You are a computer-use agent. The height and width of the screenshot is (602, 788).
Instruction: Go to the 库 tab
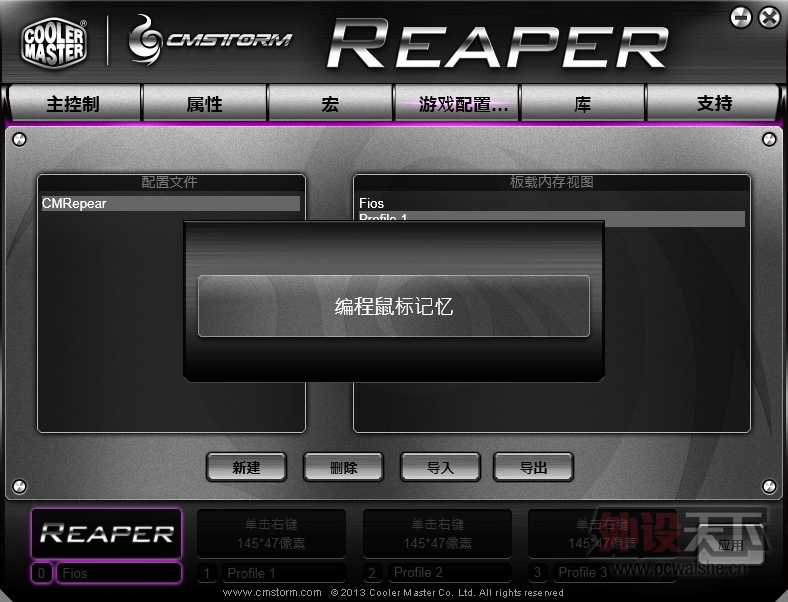583,104
